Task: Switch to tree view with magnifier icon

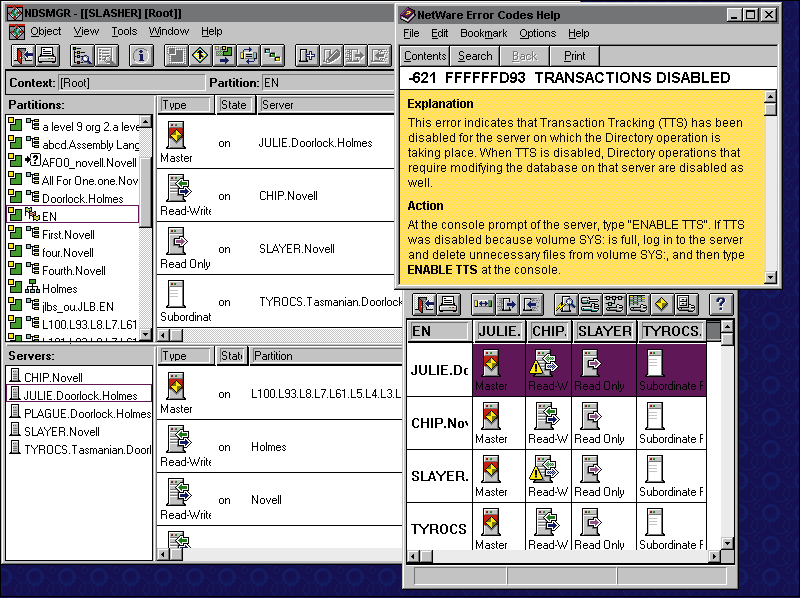Action: (x=82, y=56)
